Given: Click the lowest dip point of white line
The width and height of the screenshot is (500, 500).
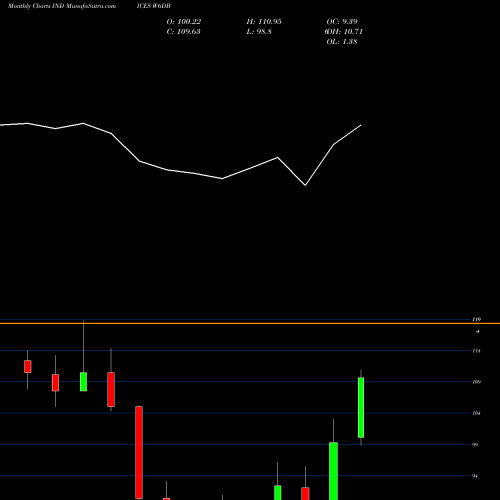Looking at the screenshot, I should [x=305, y=185].
